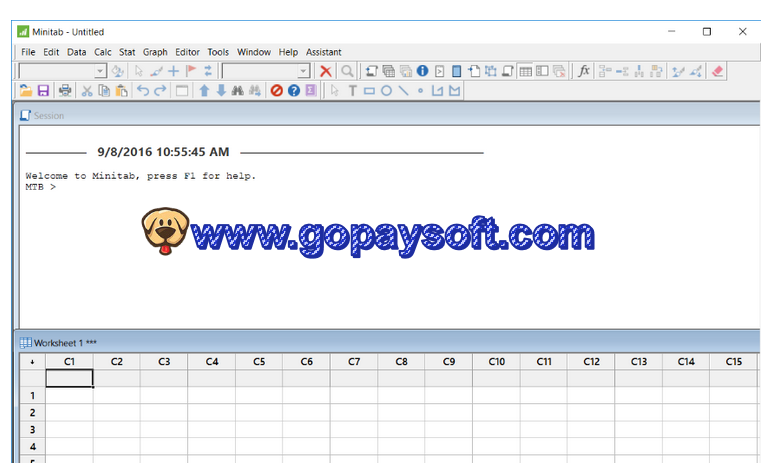This screenshot has width=784, height=463.
Task: Click the MTB > command prompt line
Action: click(x=40, y=187)
